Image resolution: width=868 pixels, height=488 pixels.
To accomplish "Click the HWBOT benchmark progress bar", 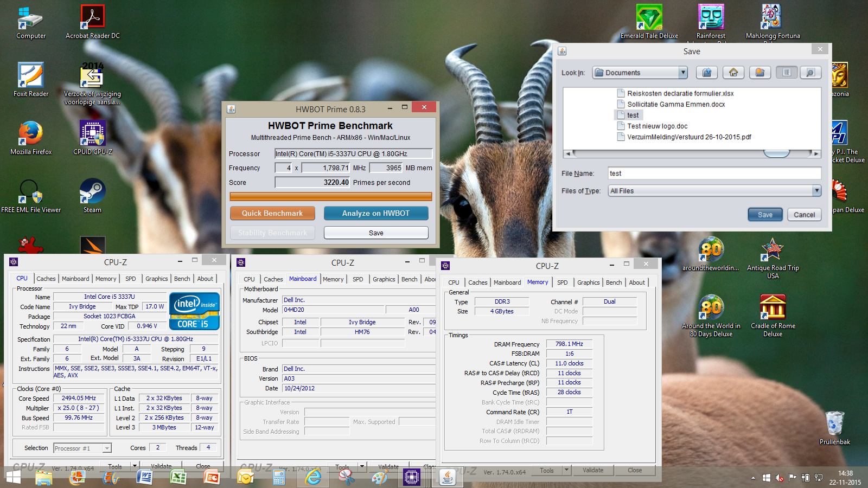I will click(331, 196).
